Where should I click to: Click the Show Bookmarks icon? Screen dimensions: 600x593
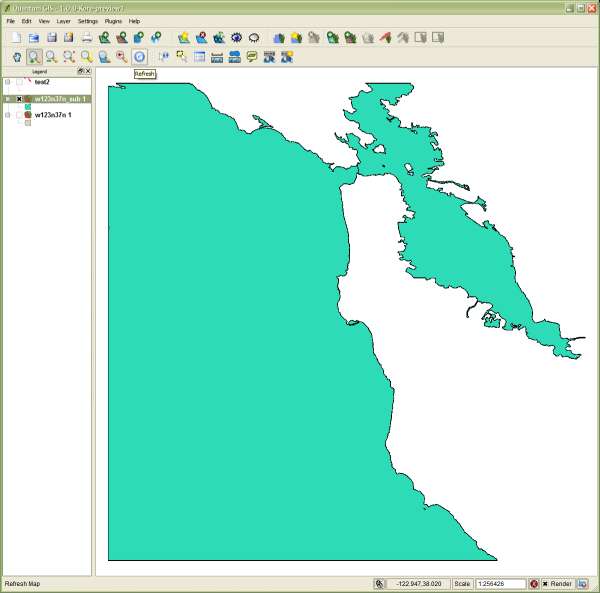269,57
